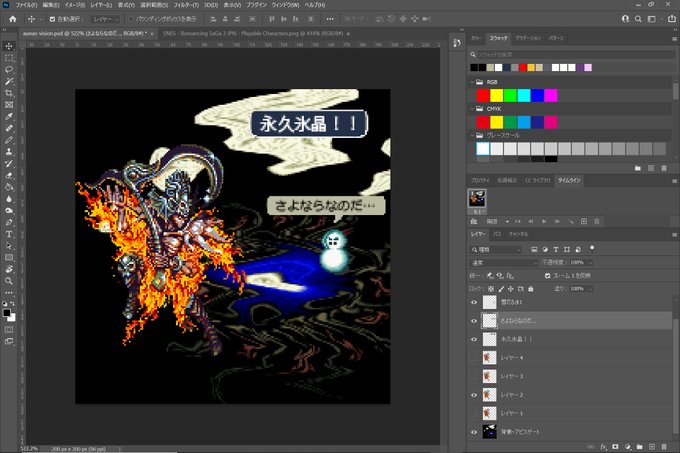
Task: Select the Hand tool
Action: pos(9,269)
